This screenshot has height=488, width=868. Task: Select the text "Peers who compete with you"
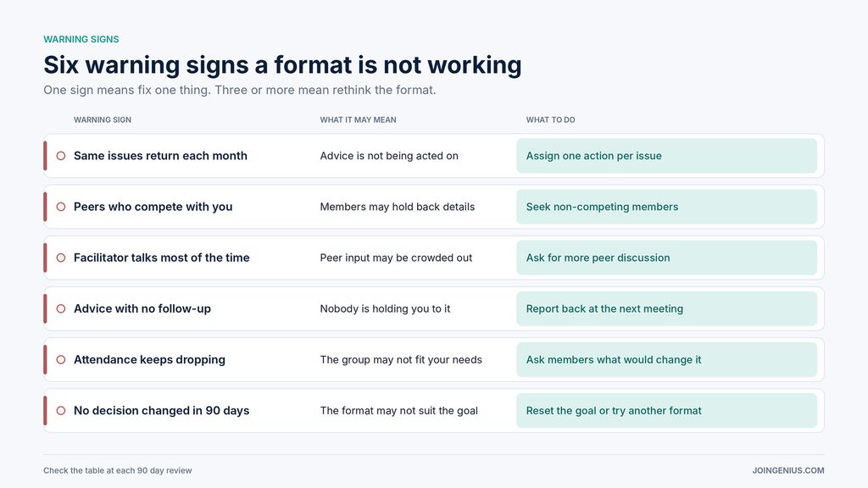coord(153,207)
